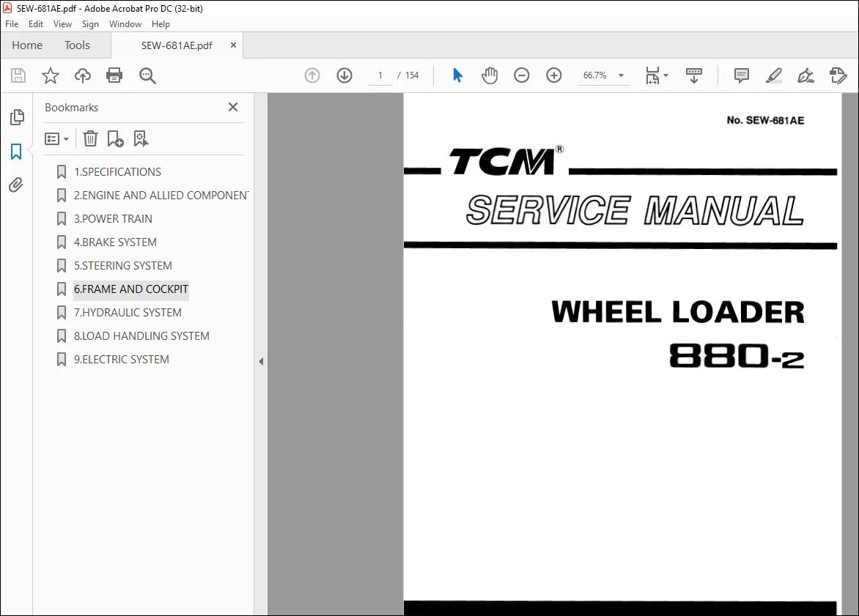This screenshot has width=859, height=616.
Task: Zoom out with minus button
Action: (522, 75)
